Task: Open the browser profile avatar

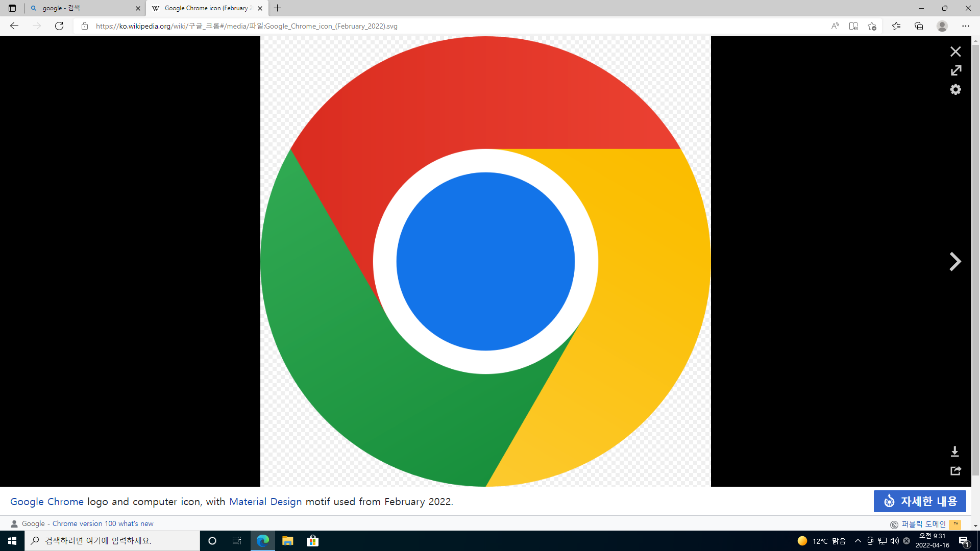Action: 942,26
